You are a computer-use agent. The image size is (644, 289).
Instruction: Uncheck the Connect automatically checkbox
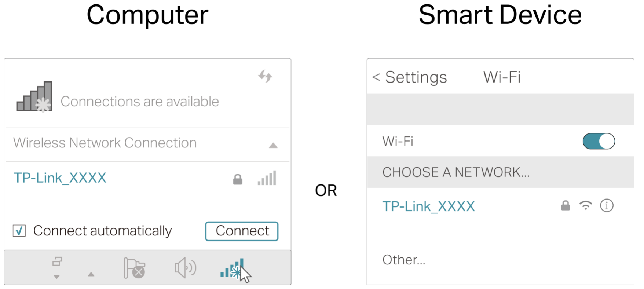19,231
